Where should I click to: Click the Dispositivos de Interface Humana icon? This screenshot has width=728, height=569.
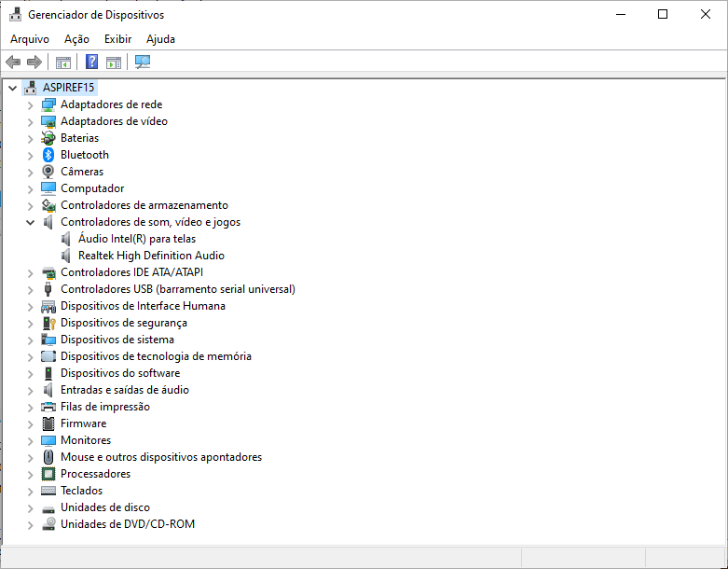tap(48, 306)
